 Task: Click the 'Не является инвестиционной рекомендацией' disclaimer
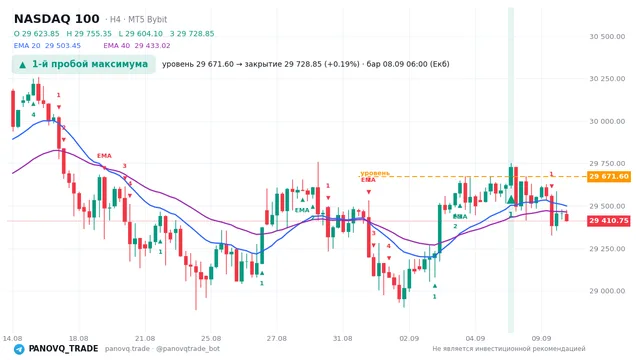coord(509,349)
